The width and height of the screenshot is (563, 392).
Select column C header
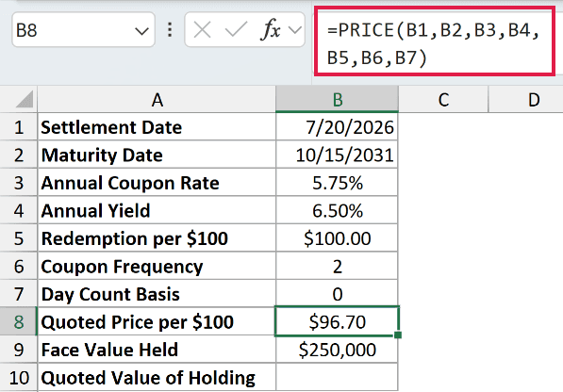coord(443,99)
